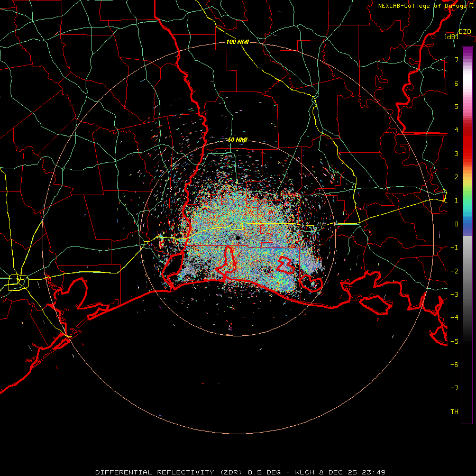Click the "NEXLAB-College of DuPage" credit text

pyautogui.click(x=423, y=6)
